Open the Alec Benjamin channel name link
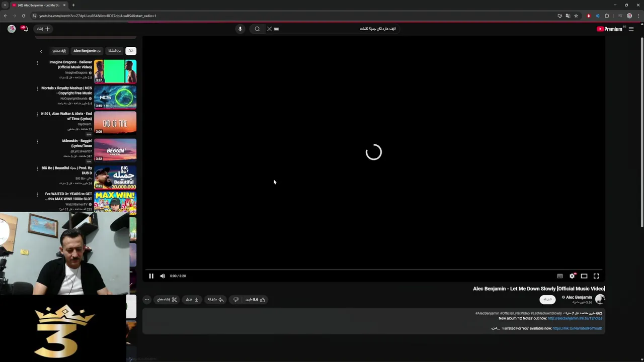644x362 pixels. [x=579, y=297]
